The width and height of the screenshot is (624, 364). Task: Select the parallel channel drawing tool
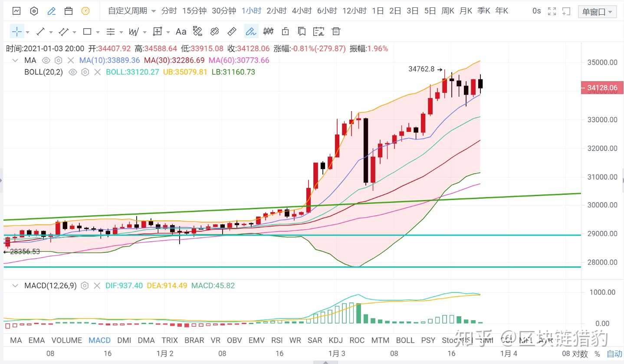pyautogui.click(x=64, y=31)
